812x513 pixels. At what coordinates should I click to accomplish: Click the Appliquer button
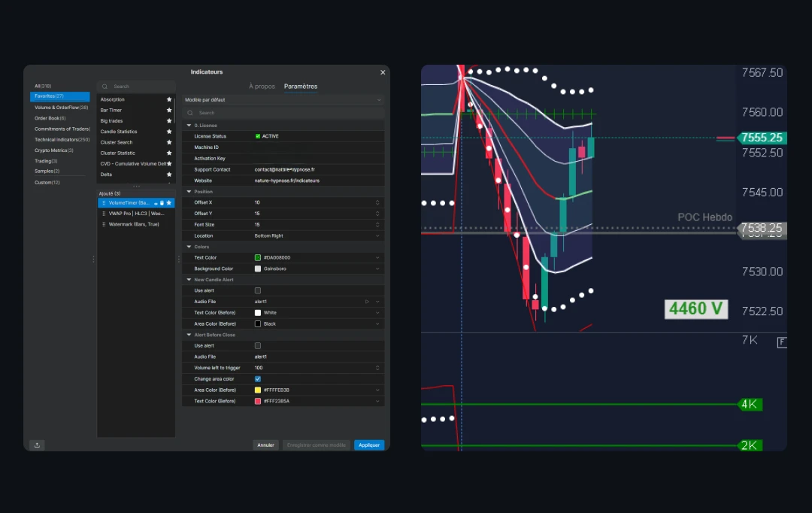coord(369,445)
